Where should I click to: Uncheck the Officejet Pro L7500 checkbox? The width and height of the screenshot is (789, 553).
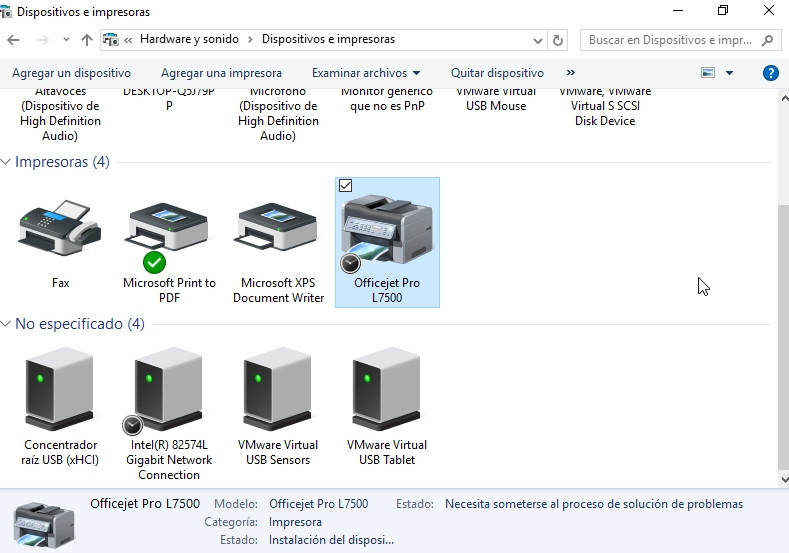(346, 186)
